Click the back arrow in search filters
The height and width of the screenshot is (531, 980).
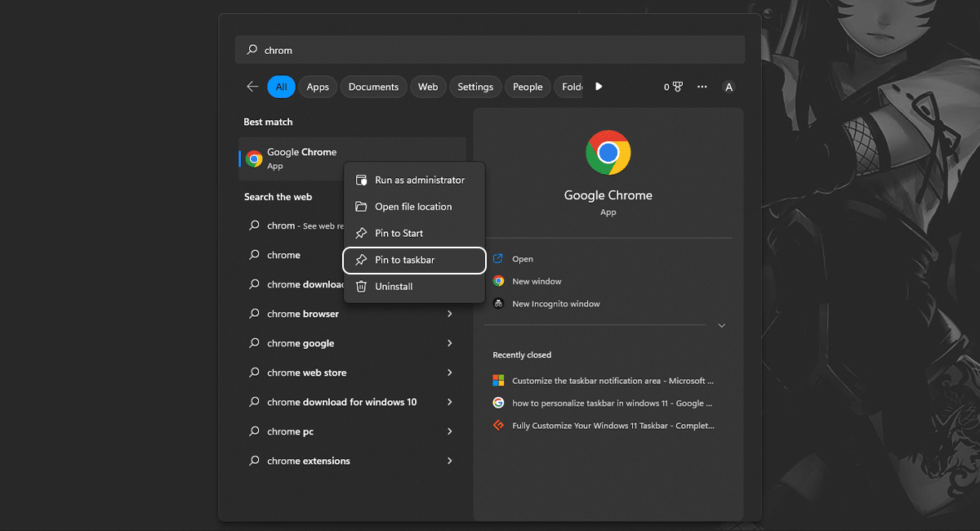[252, 87]
